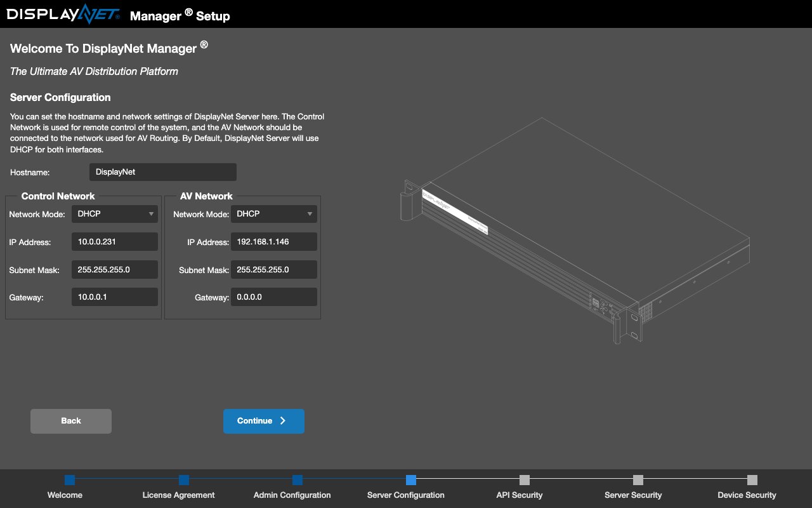Click the Device Security step marker
Screen dimensions: 812x508
click(752, 480)
